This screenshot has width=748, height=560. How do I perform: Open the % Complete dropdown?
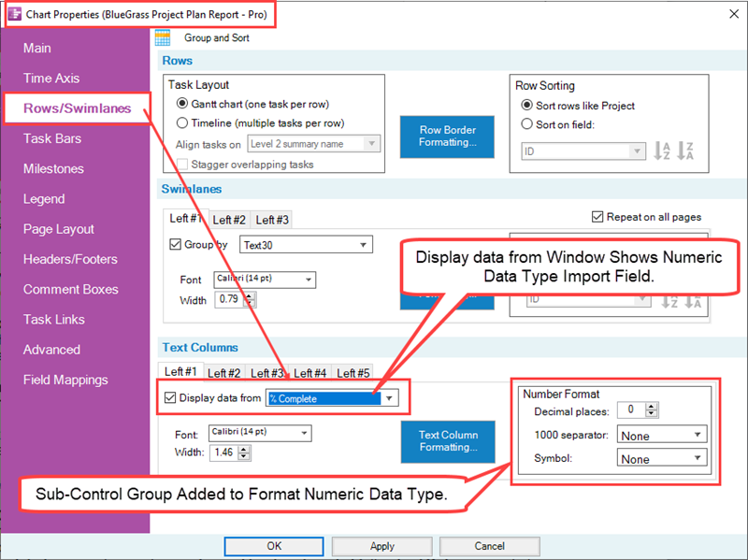(x=389, y=397)
